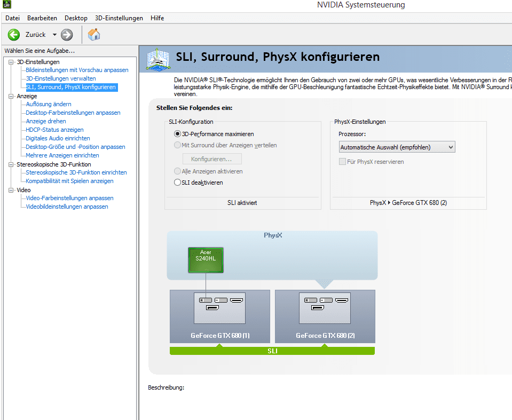This screenshot has width=512, height=420.
Task: Open the back history dropdown arrow
Action: [54, 35]
